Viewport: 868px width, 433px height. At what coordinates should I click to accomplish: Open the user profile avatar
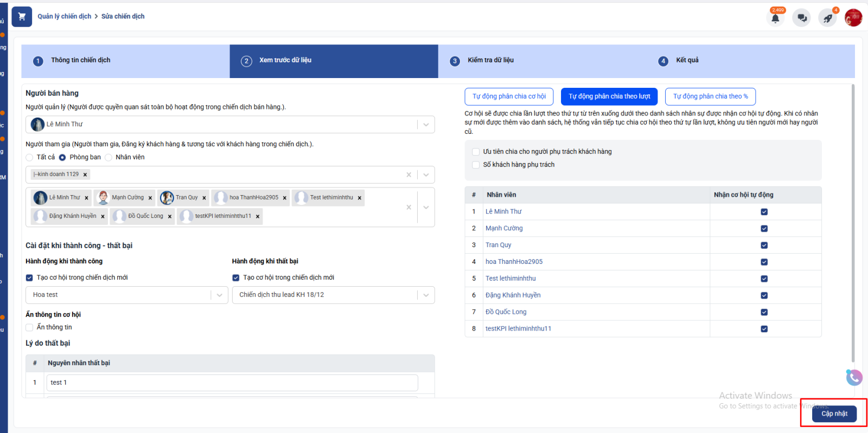[853, 18]
